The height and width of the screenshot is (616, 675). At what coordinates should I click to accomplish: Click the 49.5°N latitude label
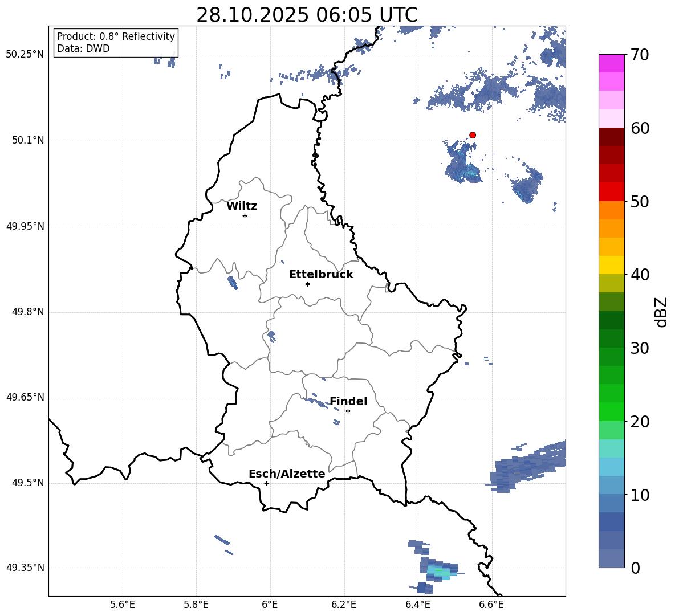coord(28,483)
